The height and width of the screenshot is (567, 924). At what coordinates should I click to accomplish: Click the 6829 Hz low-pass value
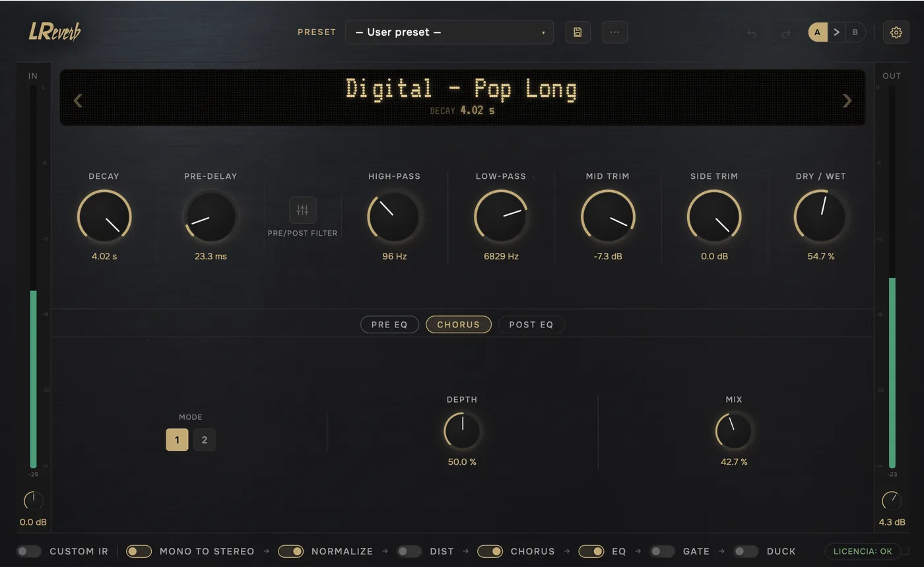[501, 256]
